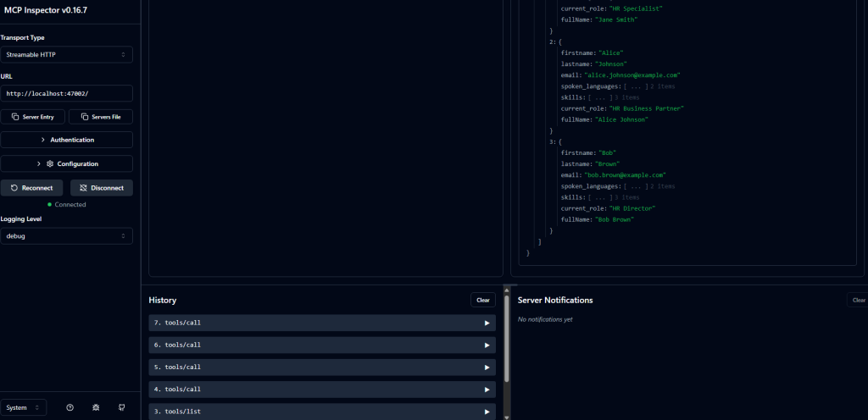Open the help question mark icon
868x420 pixels.
point(70,407)
